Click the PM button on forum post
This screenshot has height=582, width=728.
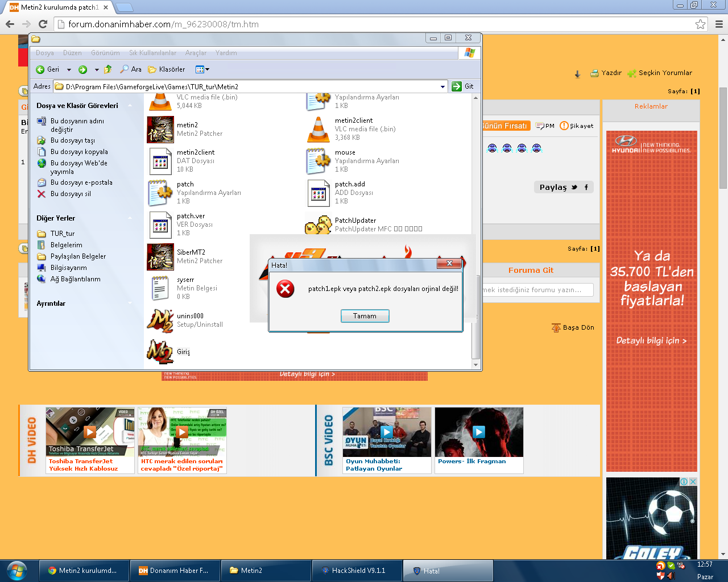click(x=545, y=126)
